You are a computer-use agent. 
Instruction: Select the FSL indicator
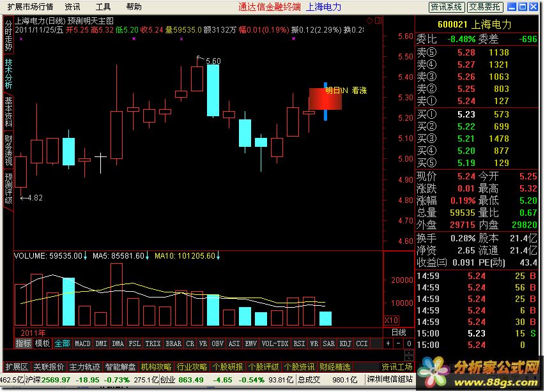click(x=135, y=343)
